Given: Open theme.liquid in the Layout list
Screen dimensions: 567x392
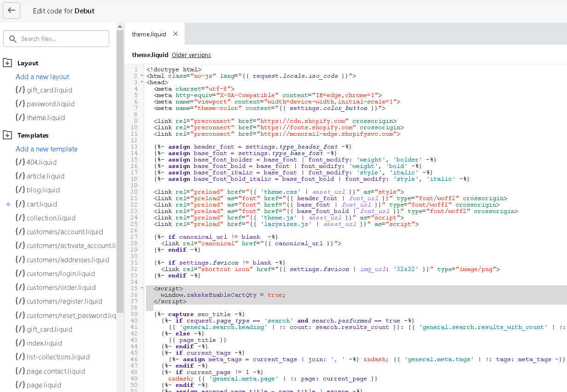Looking at the screenshot, I should 46,118.
